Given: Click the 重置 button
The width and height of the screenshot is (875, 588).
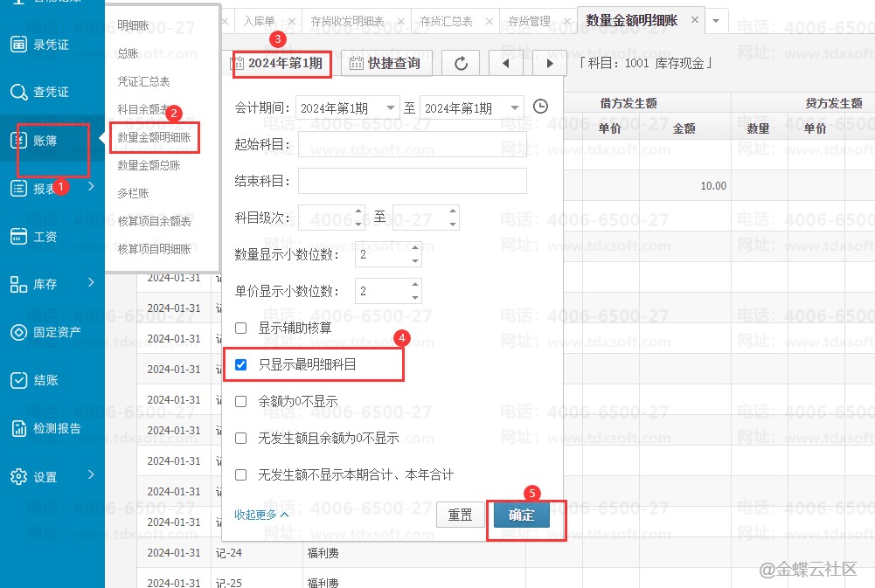Looking at the screenshot, I should pyautogui.click(x=460, y=515).
